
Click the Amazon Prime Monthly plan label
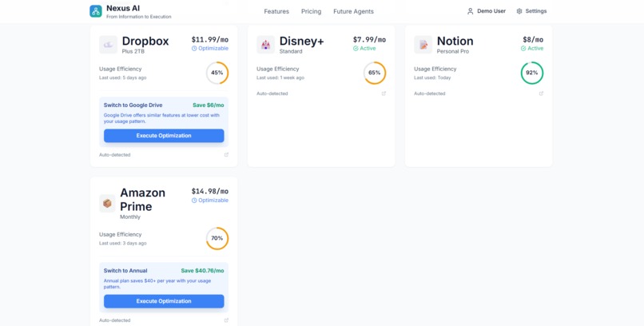130,217
